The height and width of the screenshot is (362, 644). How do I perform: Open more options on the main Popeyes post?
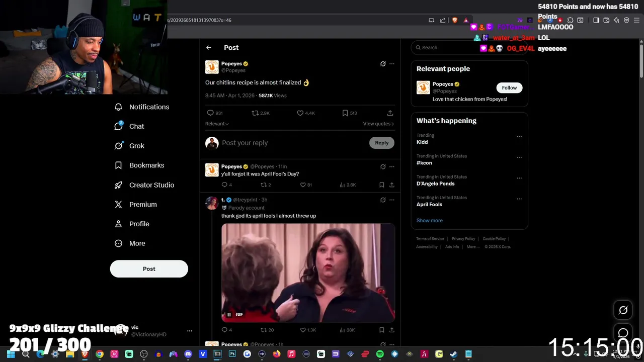point(392,64)
